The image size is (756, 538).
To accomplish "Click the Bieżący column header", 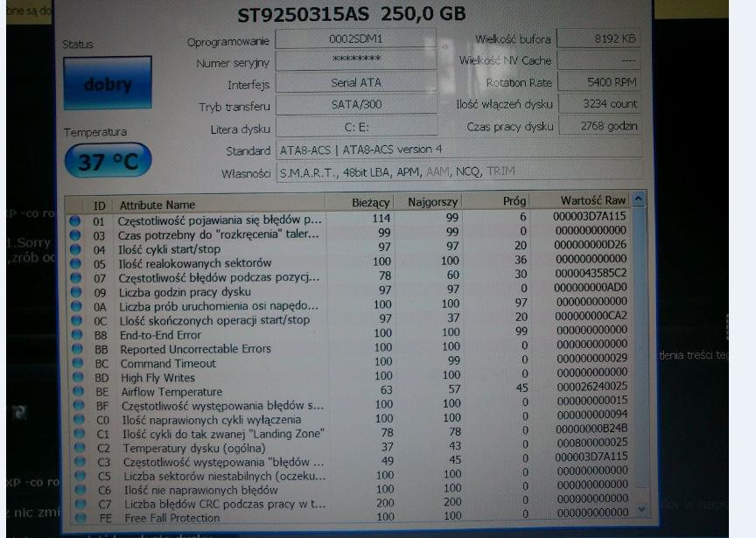I will (x=360, y=202).
